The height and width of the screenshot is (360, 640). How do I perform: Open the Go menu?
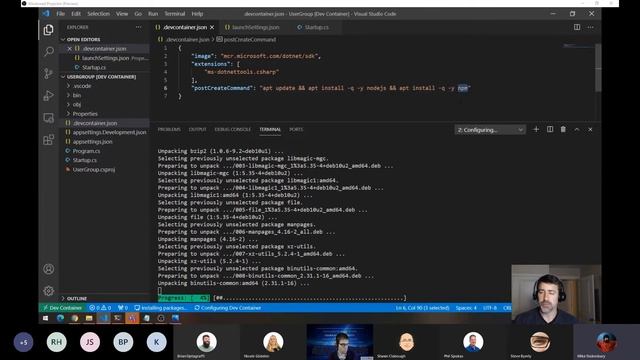(x=138, y=14)
